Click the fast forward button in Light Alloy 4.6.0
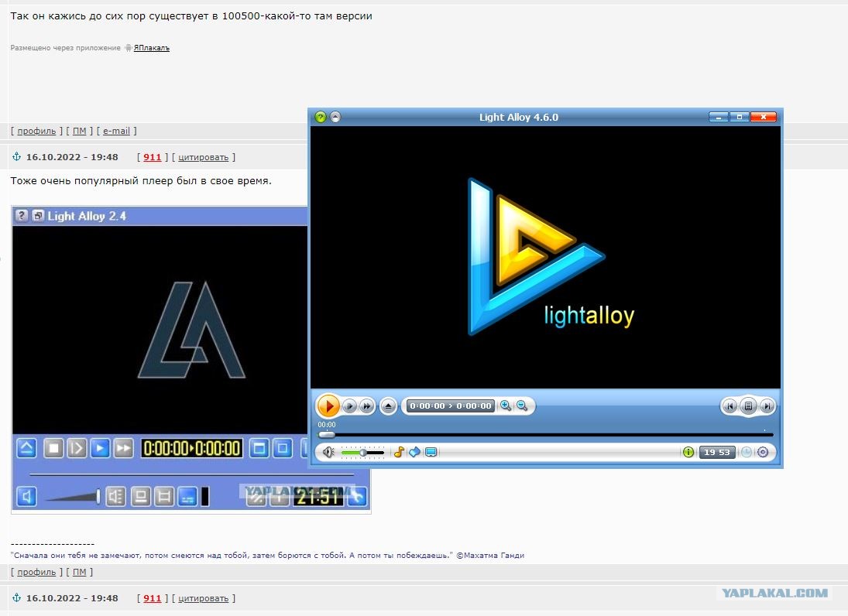This screenshot has width=848, height=616. tap(366, 406)
